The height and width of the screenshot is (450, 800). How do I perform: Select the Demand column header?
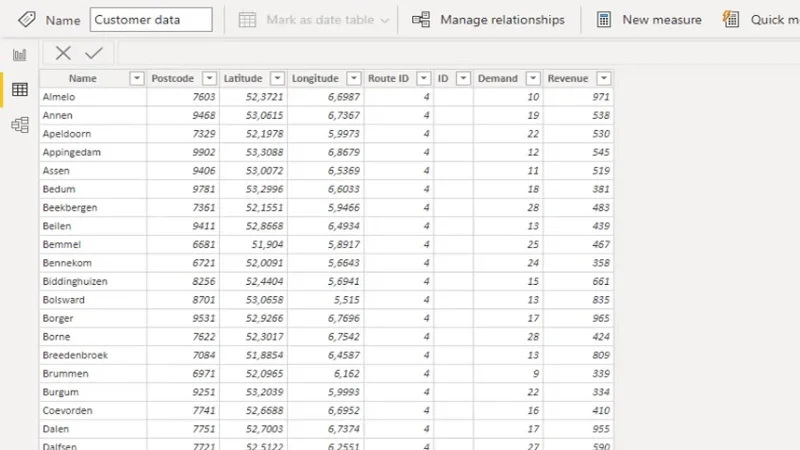[497, 79]
